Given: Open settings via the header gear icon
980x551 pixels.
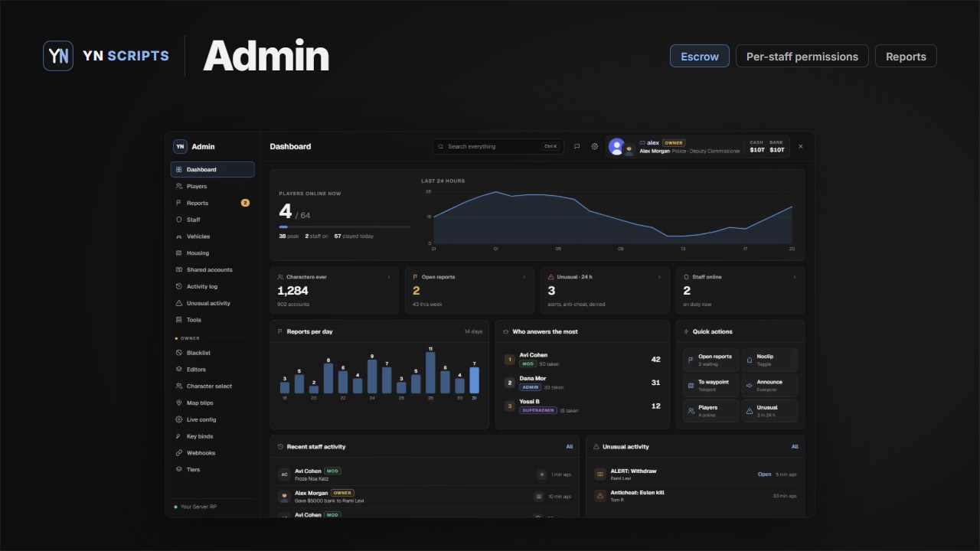Looking at the screenshot, I should [594, 146].
